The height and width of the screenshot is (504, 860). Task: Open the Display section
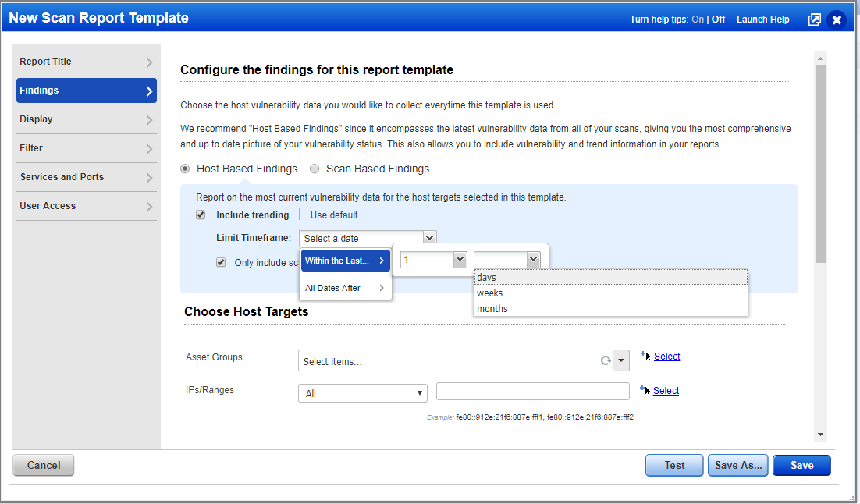[86, 119]
